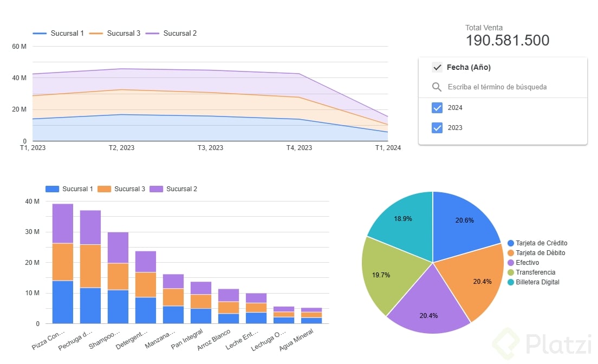The width and height of the screenshot is (598, 364).
Task: Click the Arroz Blanco bar
Action: click(229, 307)
